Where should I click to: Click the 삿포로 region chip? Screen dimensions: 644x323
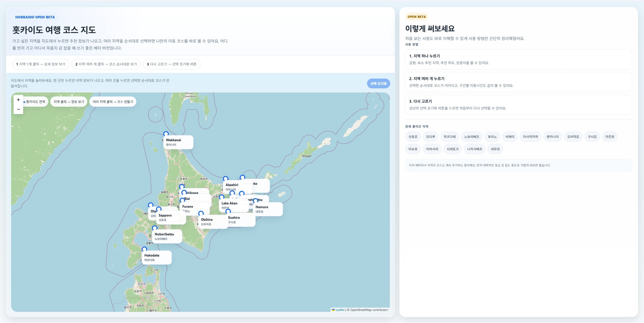click(413, 137)
